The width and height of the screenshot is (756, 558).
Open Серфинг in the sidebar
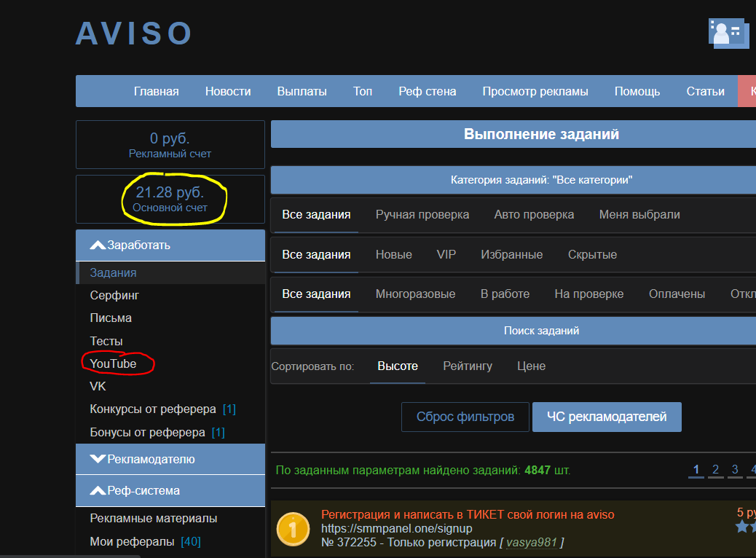[114, 295]
